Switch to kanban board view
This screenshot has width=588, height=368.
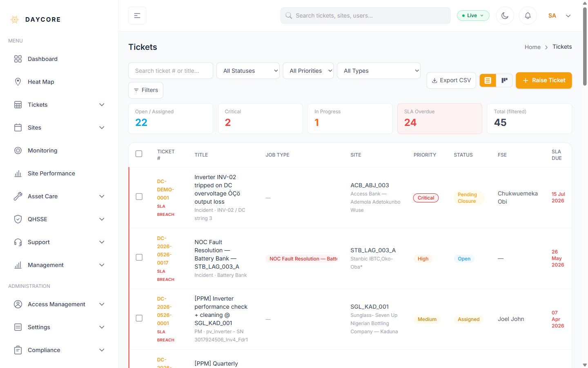click(x=505, y=81)
